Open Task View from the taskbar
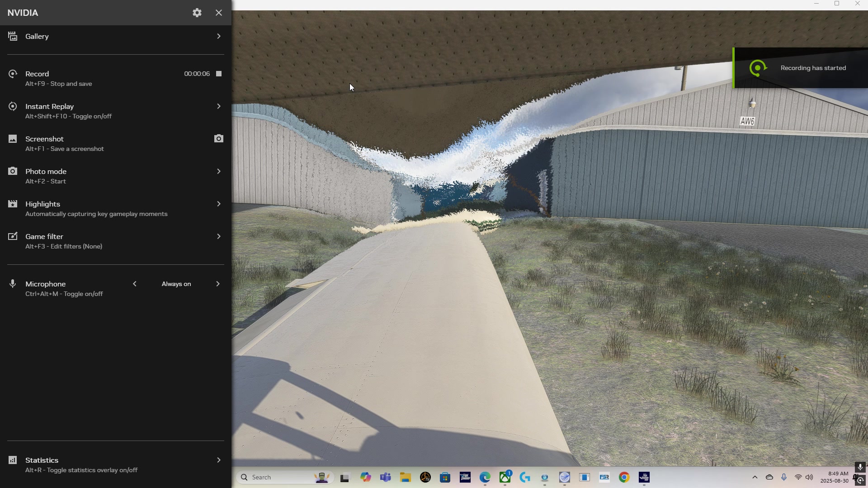The image size is (868, 488). click(346, 477)
